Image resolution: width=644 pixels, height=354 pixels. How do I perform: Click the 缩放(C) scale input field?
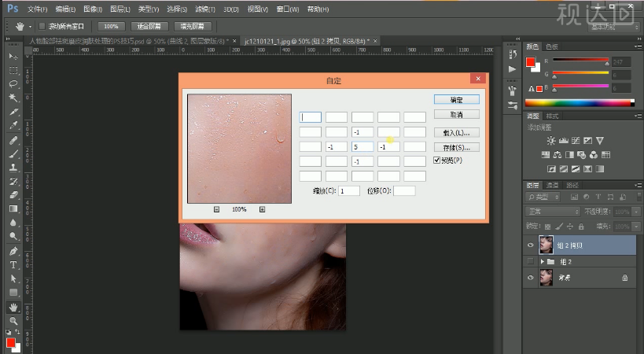[x=348, y=191]
